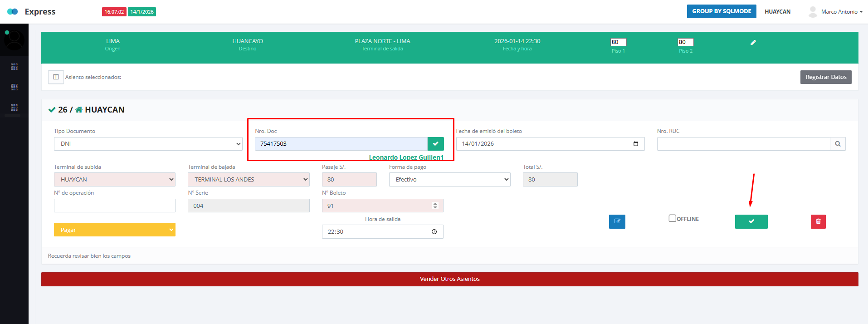The image size is (868, 324).
Task: Click the RUC search magnifier icon
Action: [838, 144]
